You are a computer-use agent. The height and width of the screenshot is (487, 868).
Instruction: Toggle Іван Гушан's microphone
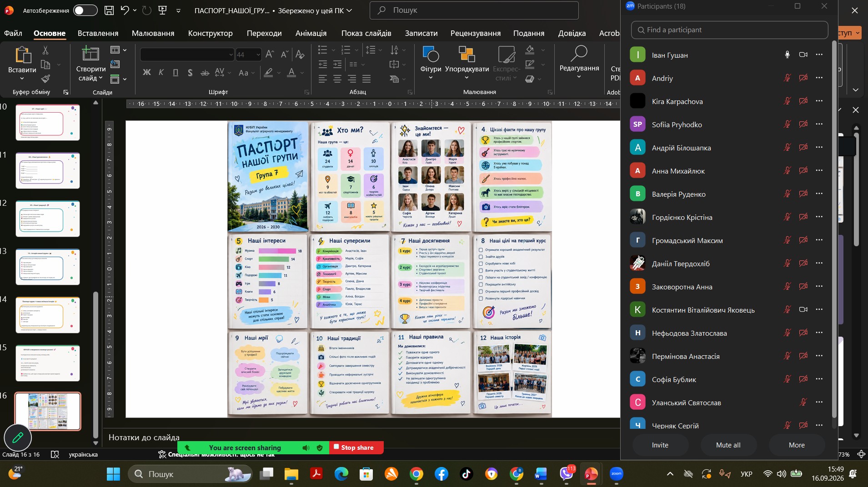click(x=787, y=55)
